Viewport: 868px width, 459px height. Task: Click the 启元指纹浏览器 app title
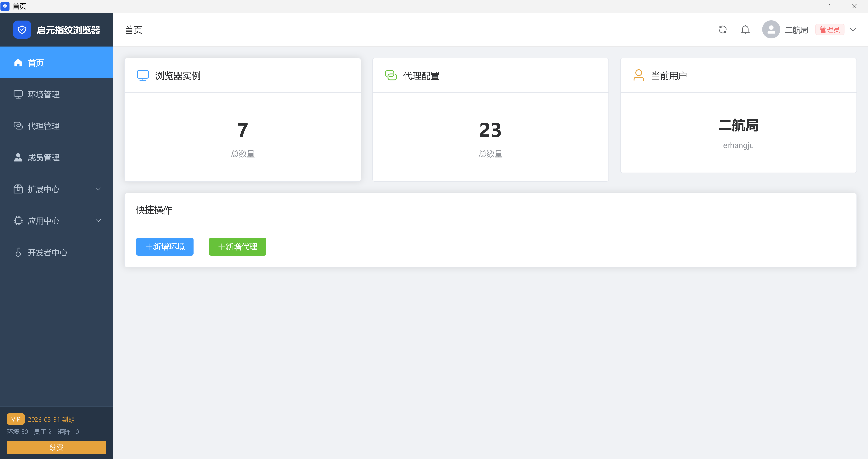tap(69, 30)
